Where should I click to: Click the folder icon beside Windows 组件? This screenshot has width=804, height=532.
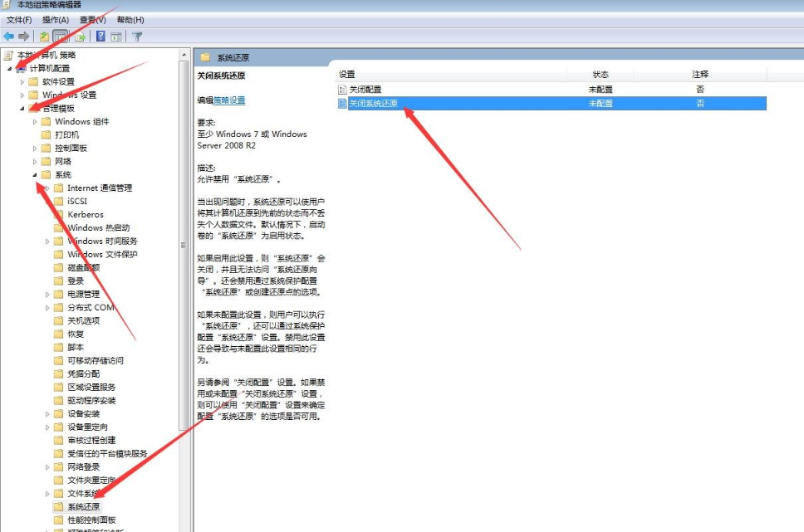[x=47, y=121]
